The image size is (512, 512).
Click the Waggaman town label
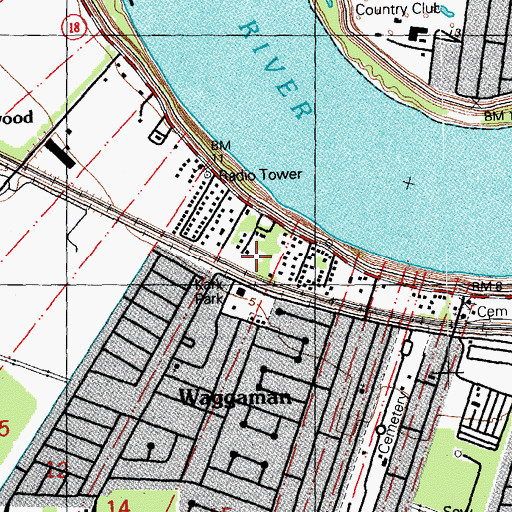(x=235, y=398)
